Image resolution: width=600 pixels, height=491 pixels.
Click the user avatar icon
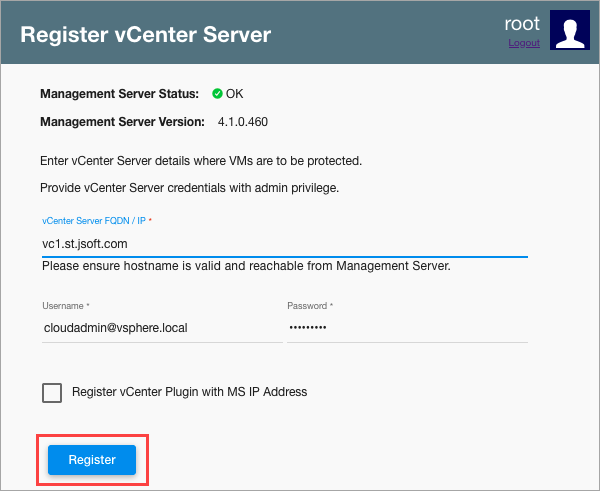(x=571, y=32)
